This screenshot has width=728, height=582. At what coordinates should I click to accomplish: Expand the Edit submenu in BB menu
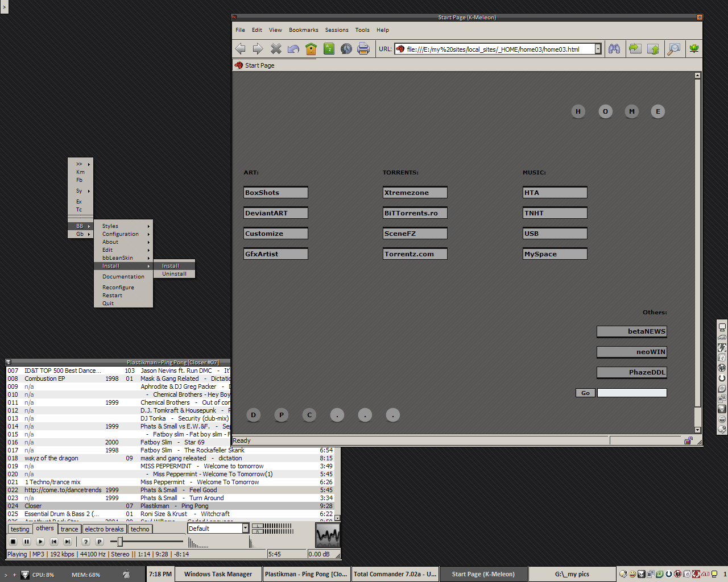tap(123, 250)
